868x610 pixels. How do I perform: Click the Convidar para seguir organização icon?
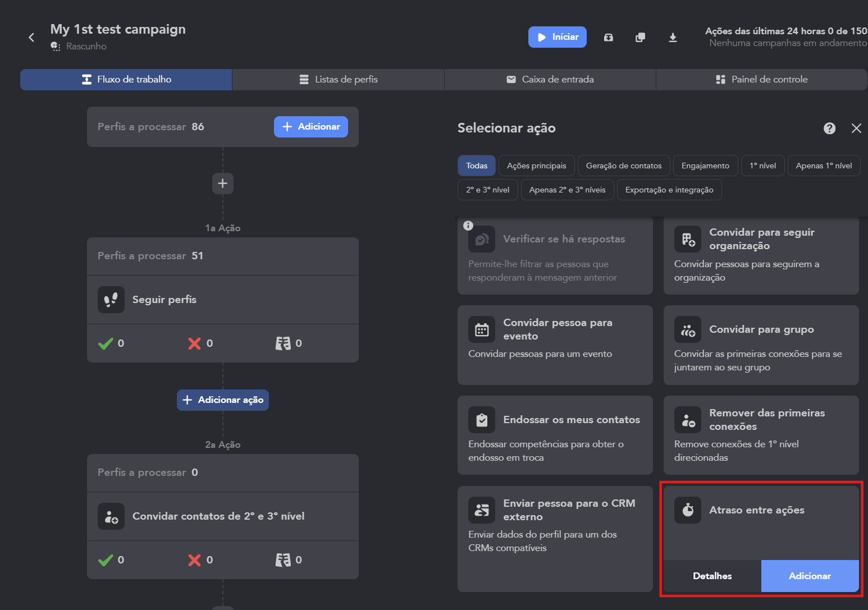[688, 239]
